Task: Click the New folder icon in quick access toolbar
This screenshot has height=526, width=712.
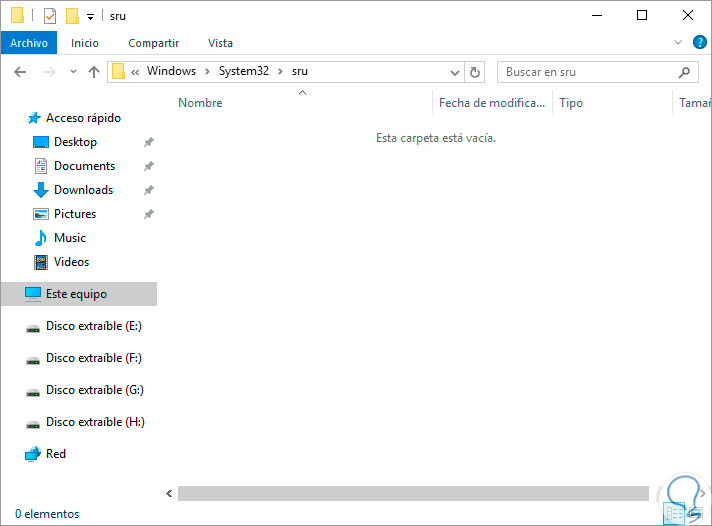Action: click(x=72, y=16)
